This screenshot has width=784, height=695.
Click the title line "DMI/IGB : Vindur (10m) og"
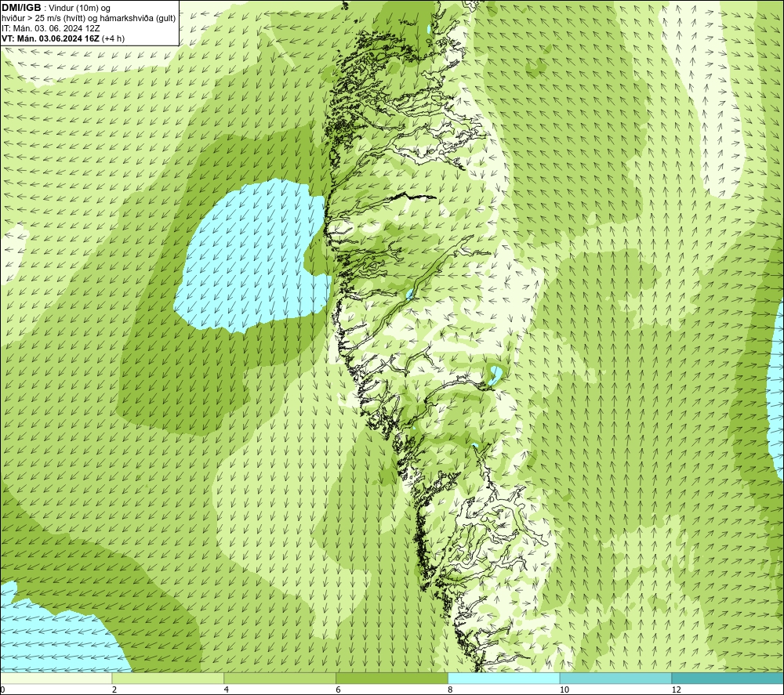(x=56, y=8)
